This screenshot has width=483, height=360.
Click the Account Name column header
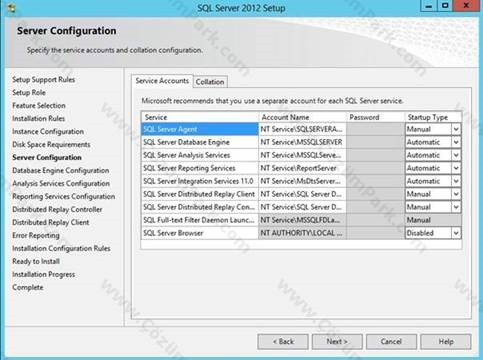(x=302, y=117)
